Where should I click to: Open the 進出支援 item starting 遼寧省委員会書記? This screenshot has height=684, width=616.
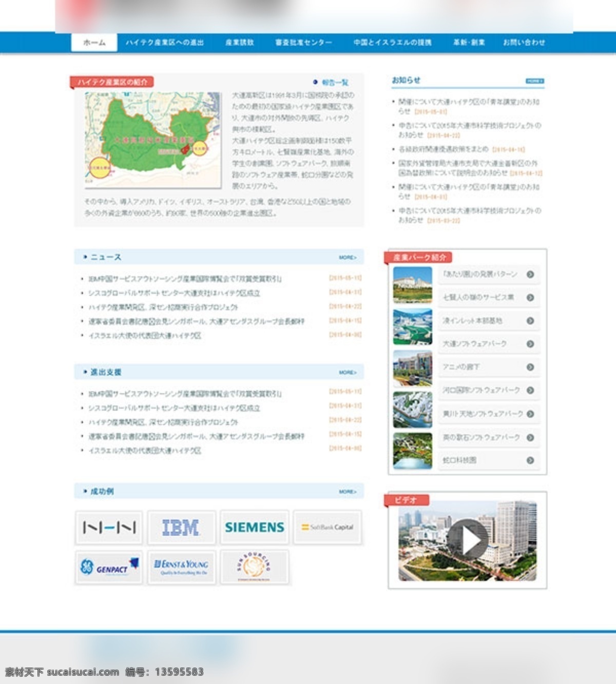[x=197, y=436]
